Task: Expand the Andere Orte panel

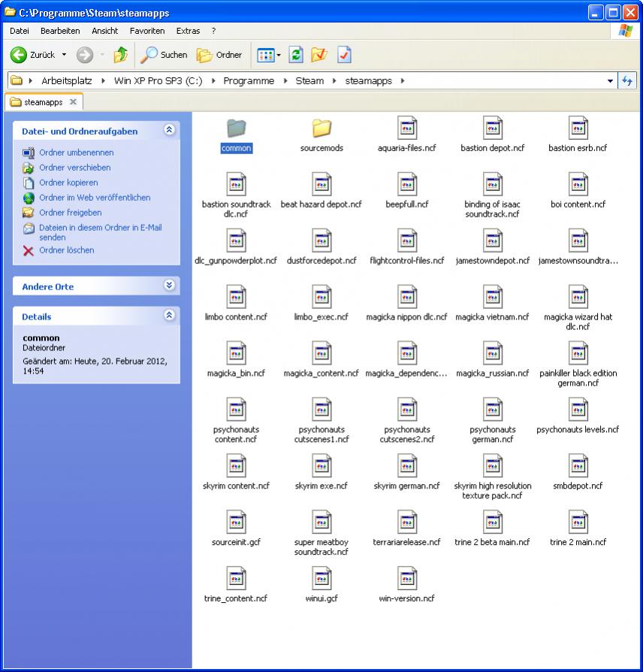Action: (x=169, y=285)
